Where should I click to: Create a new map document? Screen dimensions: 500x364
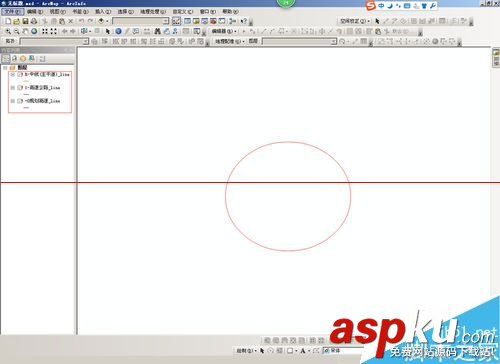[8, 21]
